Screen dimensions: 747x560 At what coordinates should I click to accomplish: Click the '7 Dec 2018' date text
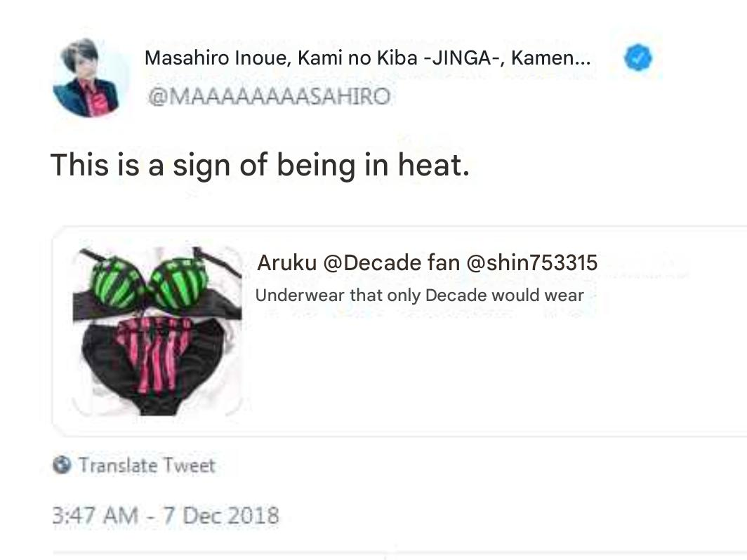click(222, 516)
